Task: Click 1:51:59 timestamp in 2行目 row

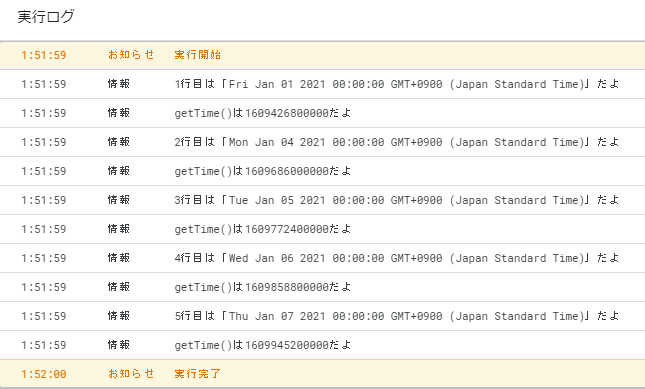Action: point(44,142)
